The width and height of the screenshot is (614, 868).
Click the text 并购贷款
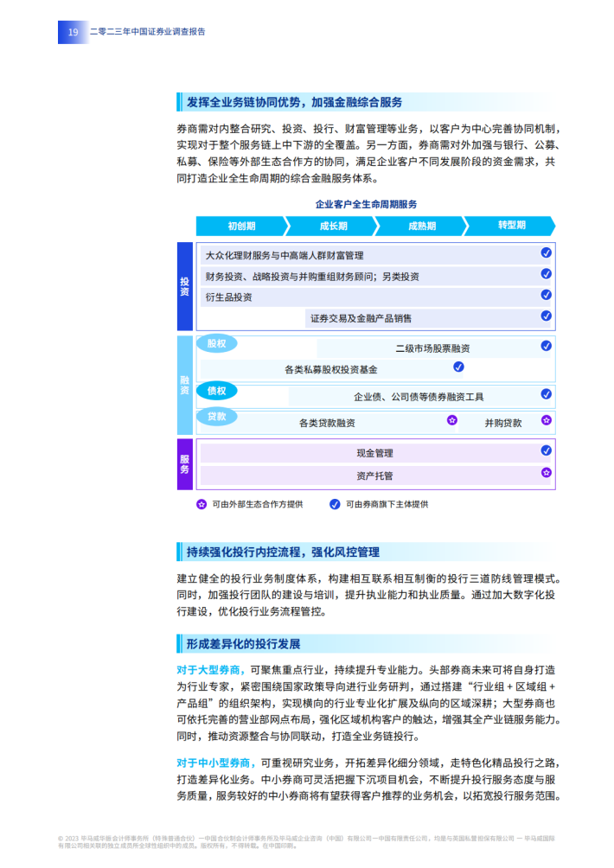502,423
